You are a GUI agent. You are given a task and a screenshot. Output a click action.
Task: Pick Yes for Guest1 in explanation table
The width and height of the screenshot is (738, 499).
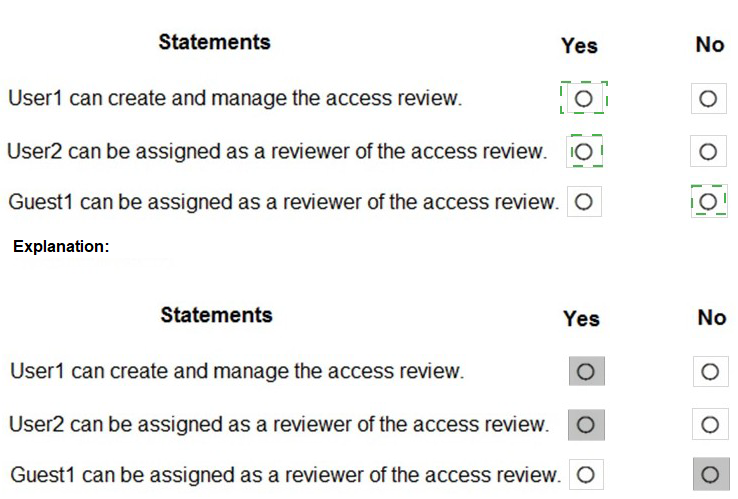(x=586, y=474)
